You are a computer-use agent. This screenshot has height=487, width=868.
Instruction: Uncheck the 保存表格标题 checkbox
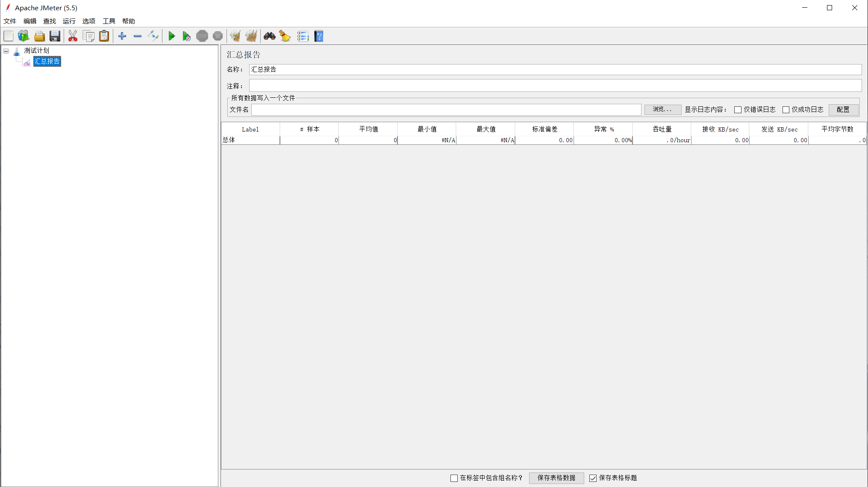click(x=593, y=478)
